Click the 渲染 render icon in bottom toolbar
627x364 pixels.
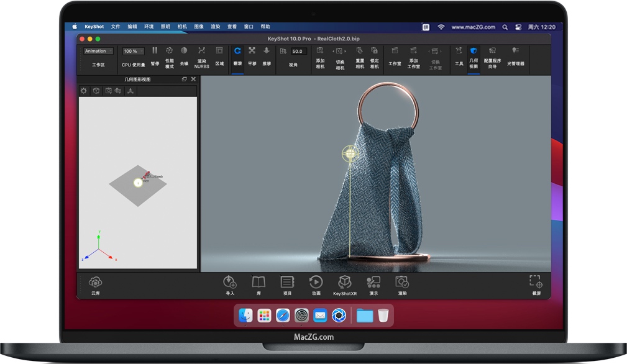click(402, 283)
